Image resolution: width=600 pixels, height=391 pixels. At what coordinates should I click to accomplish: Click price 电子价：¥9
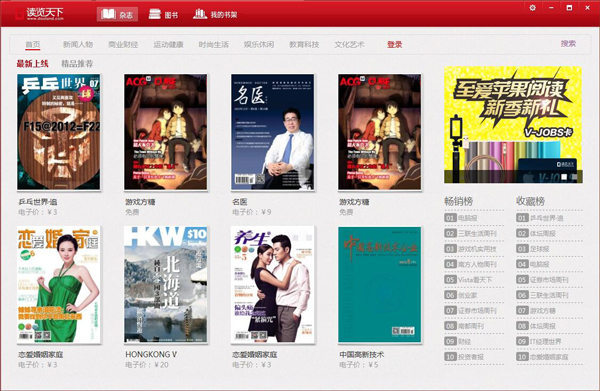coord(252,212)
